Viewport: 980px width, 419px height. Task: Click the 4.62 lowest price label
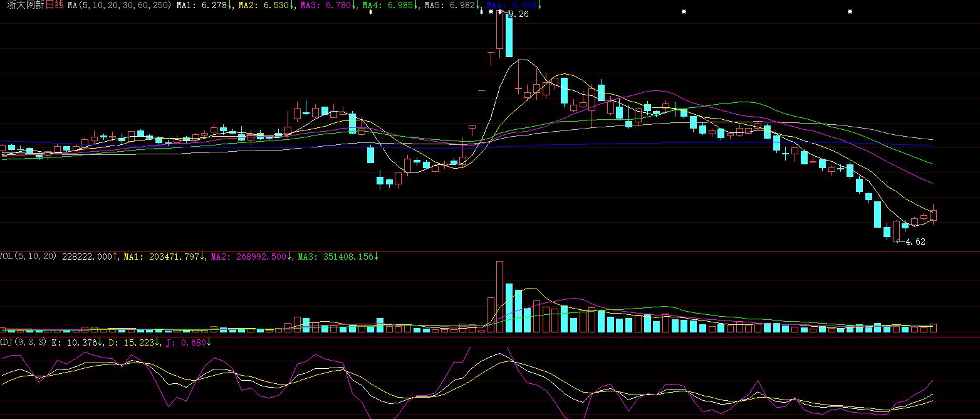coord(915,241)
